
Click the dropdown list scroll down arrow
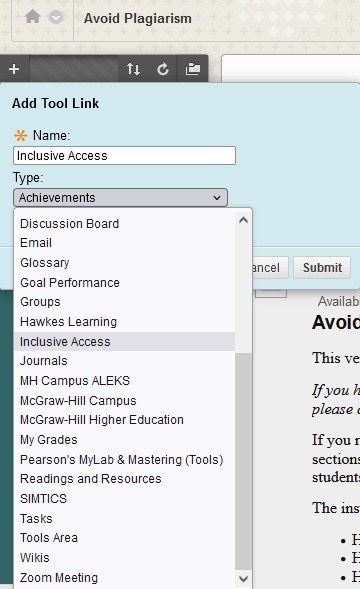click(x=244, y=578)
